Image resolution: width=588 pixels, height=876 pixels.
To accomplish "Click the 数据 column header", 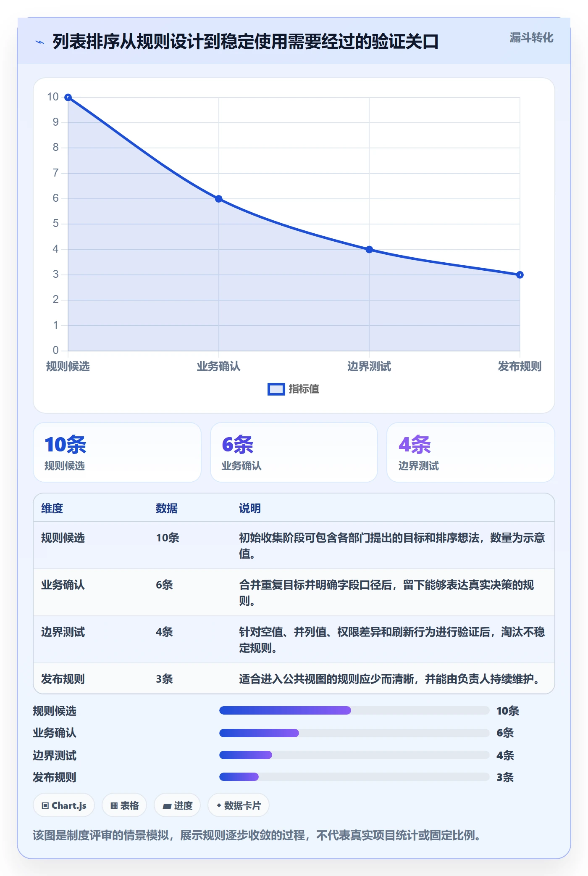I will (x=167, y=509).
